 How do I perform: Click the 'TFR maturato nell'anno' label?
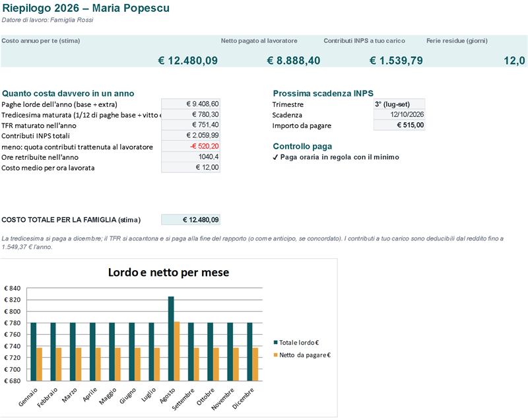pos(39,125)
